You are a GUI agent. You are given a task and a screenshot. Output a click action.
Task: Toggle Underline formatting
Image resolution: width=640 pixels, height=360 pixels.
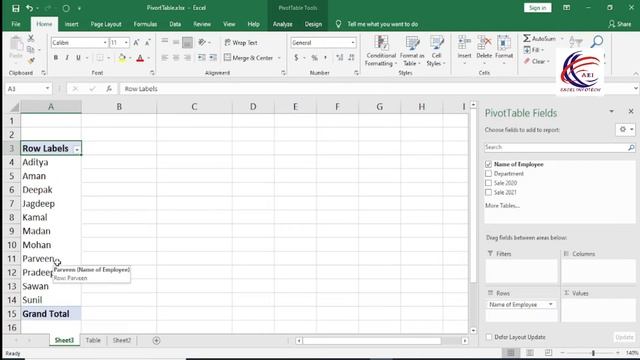pos(78,58)
